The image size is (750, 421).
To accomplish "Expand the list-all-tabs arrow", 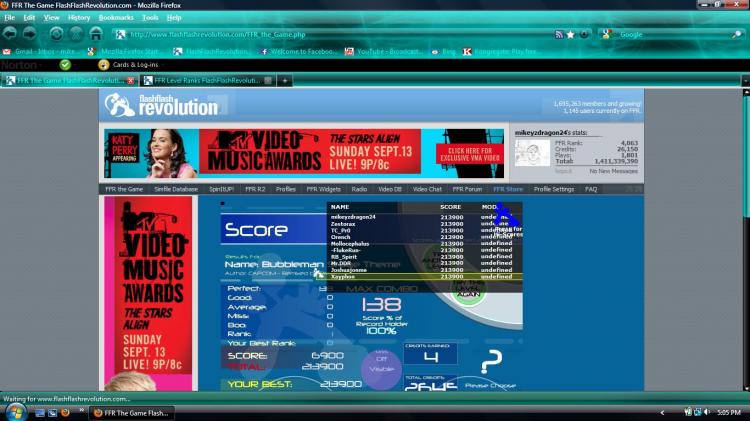I will click(745, 81).
